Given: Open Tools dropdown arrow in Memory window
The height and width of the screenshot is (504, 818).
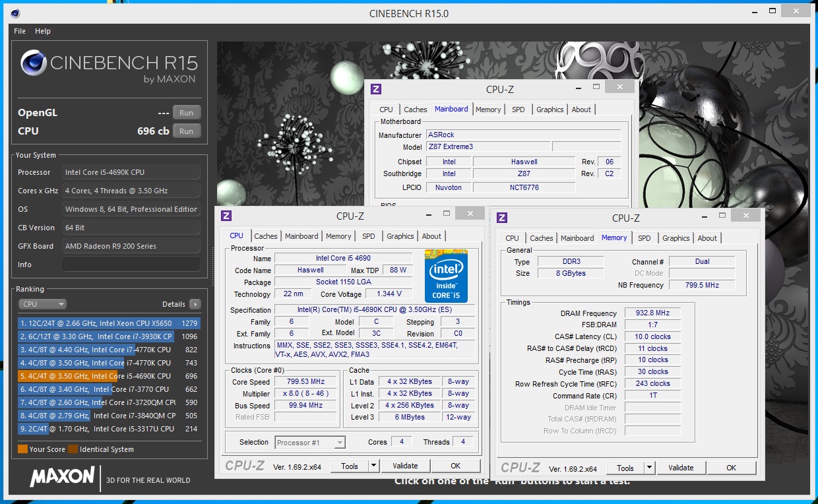Looking at the screenshot, I should 649,468.
